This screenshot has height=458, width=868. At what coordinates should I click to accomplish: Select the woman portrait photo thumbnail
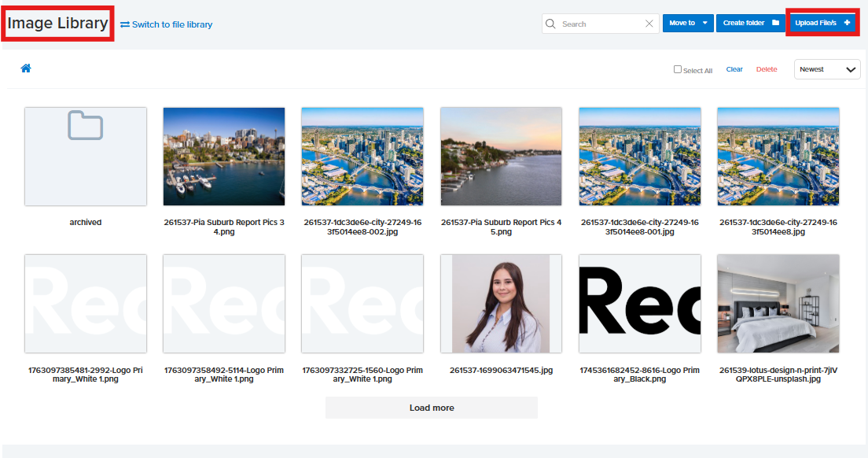tap(501, 304)
